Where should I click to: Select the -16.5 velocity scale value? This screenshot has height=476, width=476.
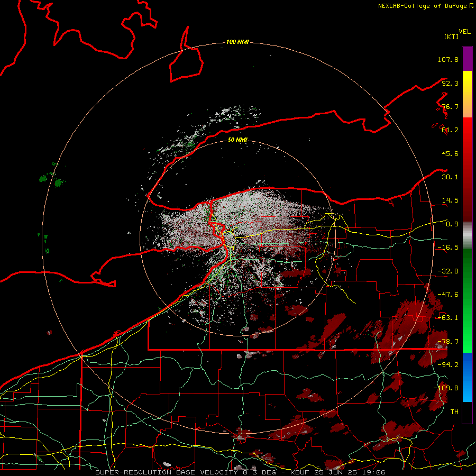click(x=448, y=248)
